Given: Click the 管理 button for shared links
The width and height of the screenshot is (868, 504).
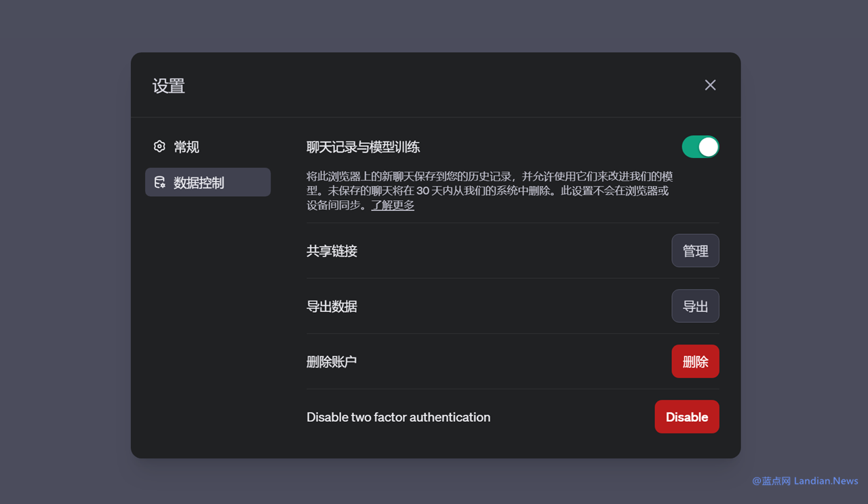Looking at the screenshot, I should (x=695, y=251).
